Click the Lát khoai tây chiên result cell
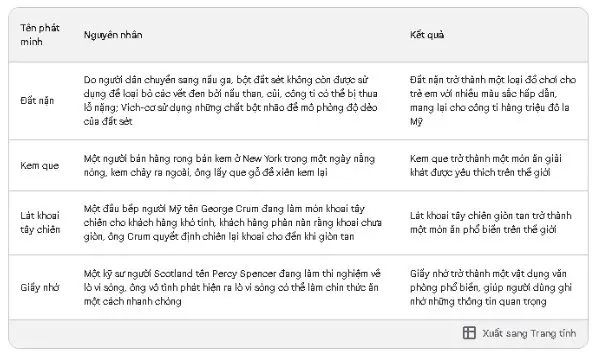The image size is (599, 360). [x=491, y=222]
